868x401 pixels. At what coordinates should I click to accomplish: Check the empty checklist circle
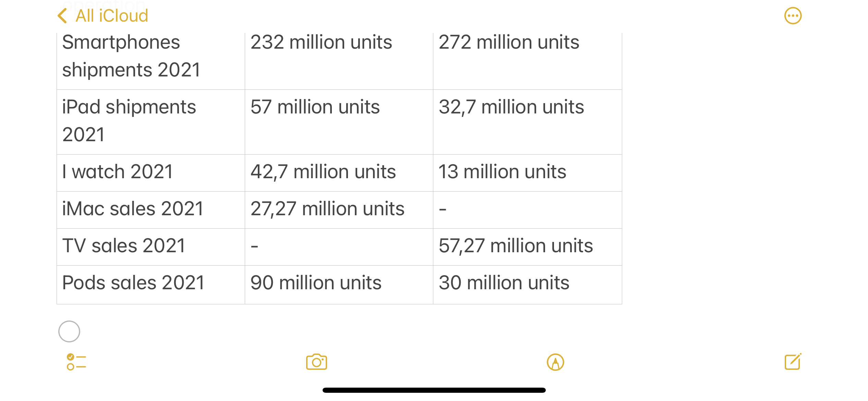point(69,331)
